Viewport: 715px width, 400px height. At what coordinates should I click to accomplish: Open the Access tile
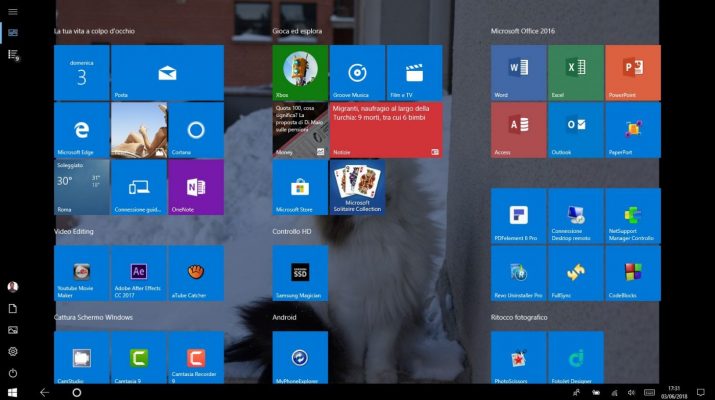coord(518,130)
